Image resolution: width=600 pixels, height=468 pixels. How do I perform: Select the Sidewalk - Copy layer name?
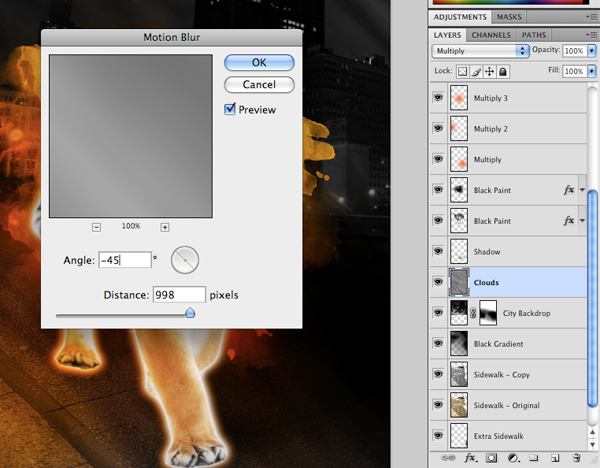[501, 375]
